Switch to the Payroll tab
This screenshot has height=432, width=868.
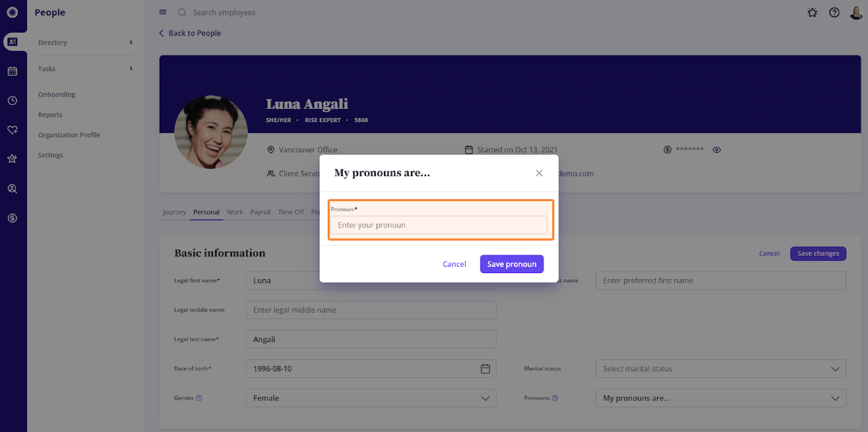pos(260,212)
